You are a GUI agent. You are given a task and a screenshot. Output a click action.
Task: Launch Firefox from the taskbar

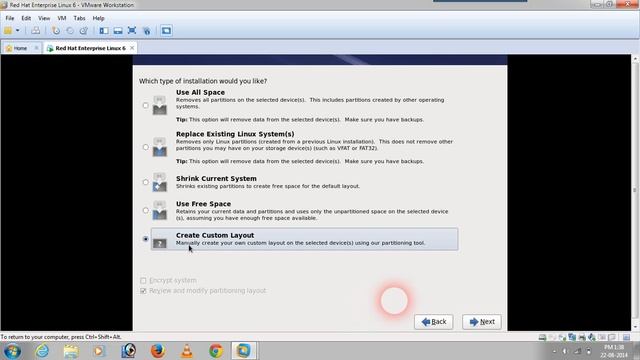coord(158,351)
